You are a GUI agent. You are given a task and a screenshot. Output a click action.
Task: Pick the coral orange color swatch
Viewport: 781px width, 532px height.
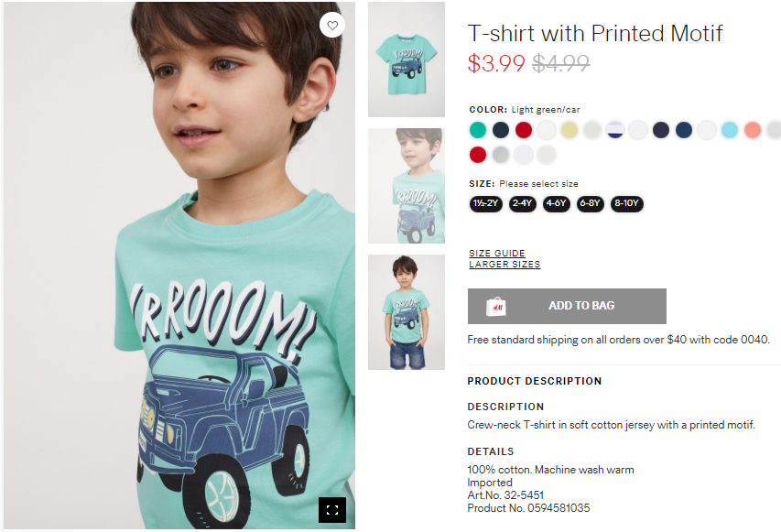point(753,130)
